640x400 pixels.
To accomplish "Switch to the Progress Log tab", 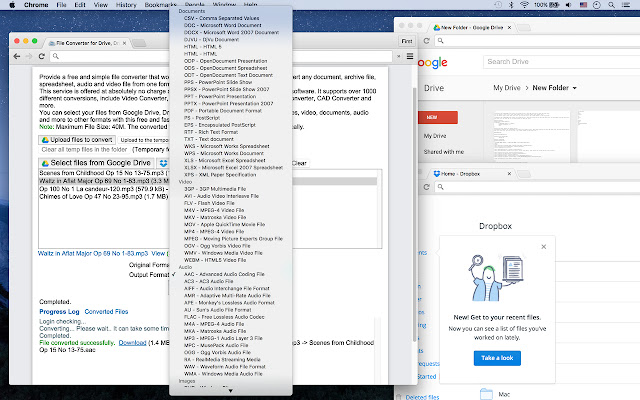I will 59,312.
